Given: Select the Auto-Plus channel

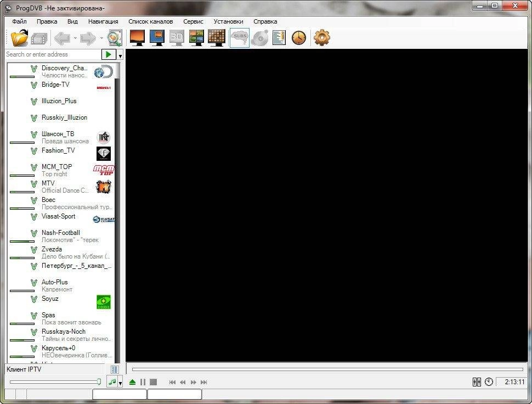Looking at the screenshot, I should point(61,285).
